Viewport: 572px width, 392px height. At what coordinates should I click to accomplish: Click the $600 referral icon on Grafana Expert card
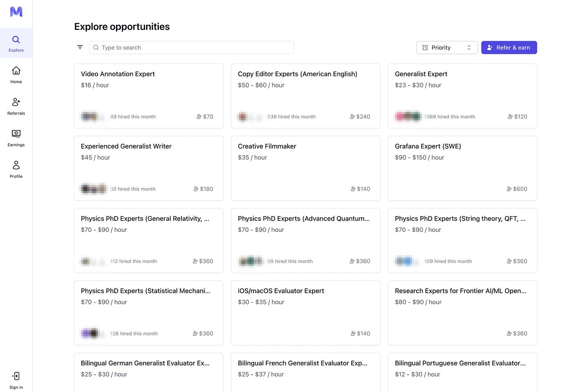(x=510, y=189)
